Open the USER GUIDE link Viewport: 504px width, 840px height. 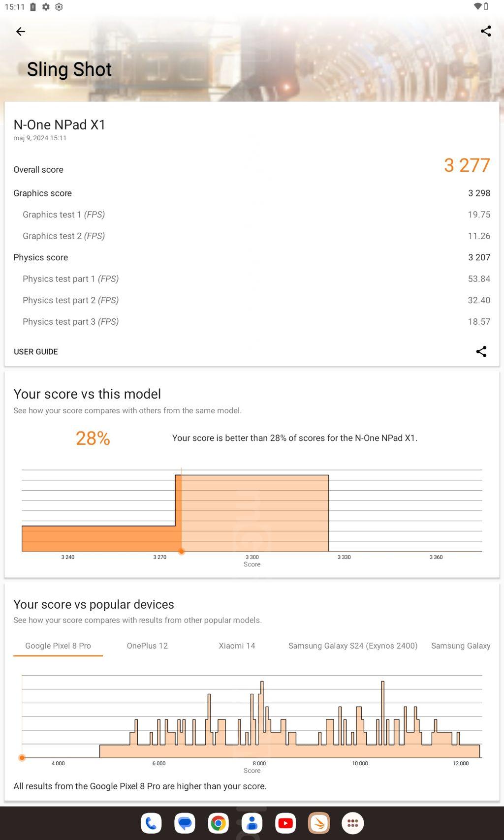36,352
